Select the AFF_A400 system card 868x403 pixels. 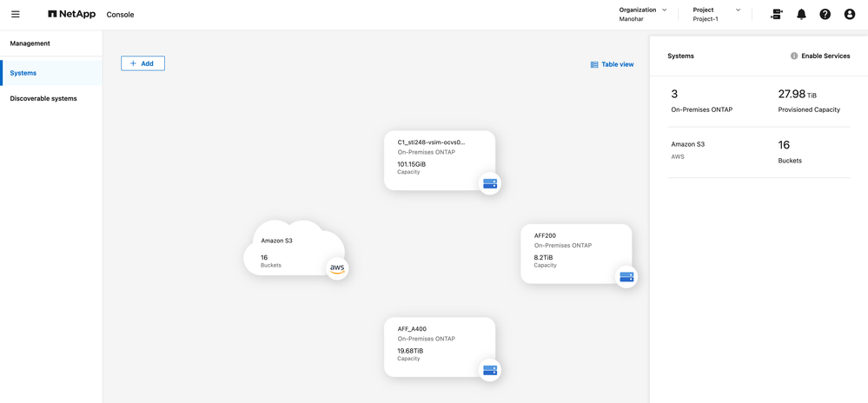pos(440,347)
